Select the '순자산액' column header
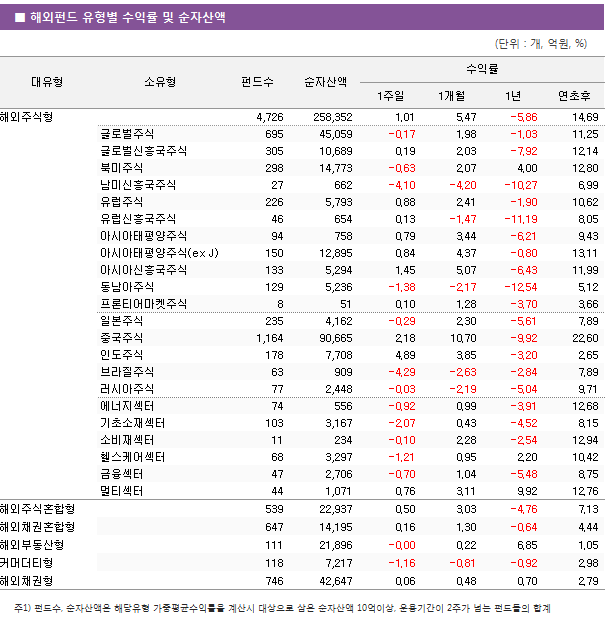This screenshot has width=606, height=622. (326, 82)
